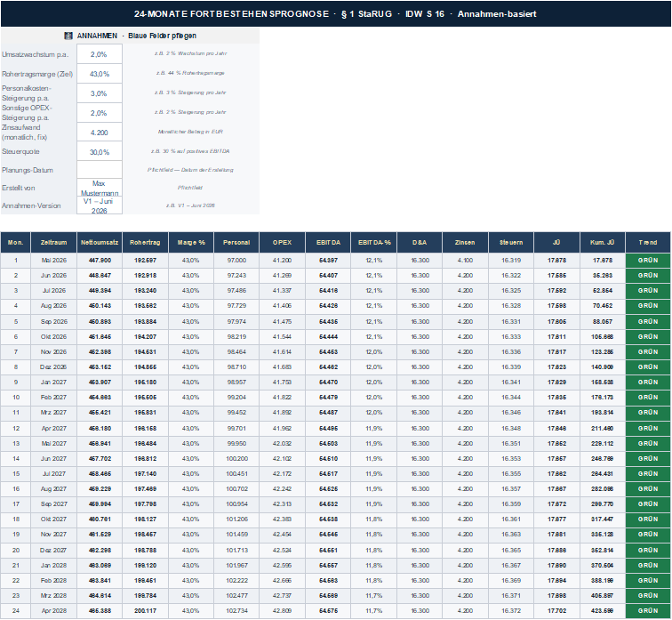Click the 'Annahmen-Version' label
The image size is (672, 620).
pyautogui.click(x=31, y=205)
